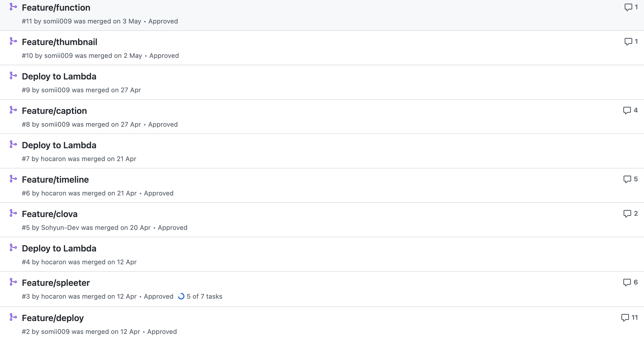Open Deploy to Lambda pull request #4
The height and width of the screenshot is (338, 644).
click(x=59, y=248)
